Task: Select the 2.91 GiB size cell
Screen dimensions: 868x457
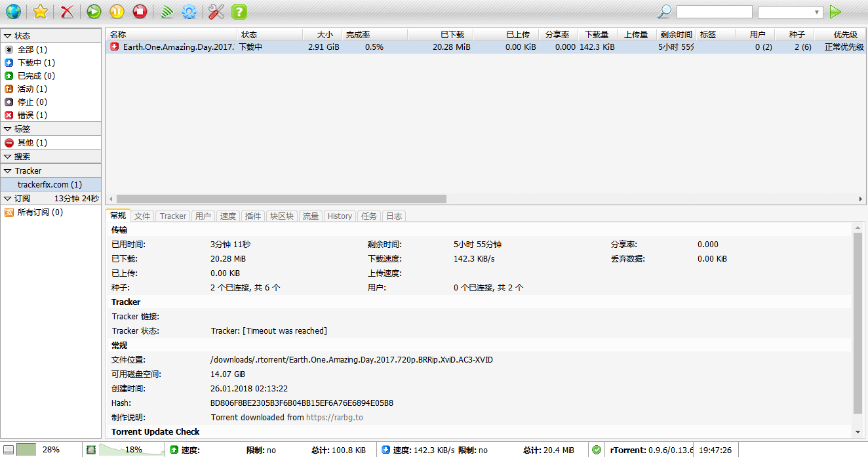Action: [323, 47]
